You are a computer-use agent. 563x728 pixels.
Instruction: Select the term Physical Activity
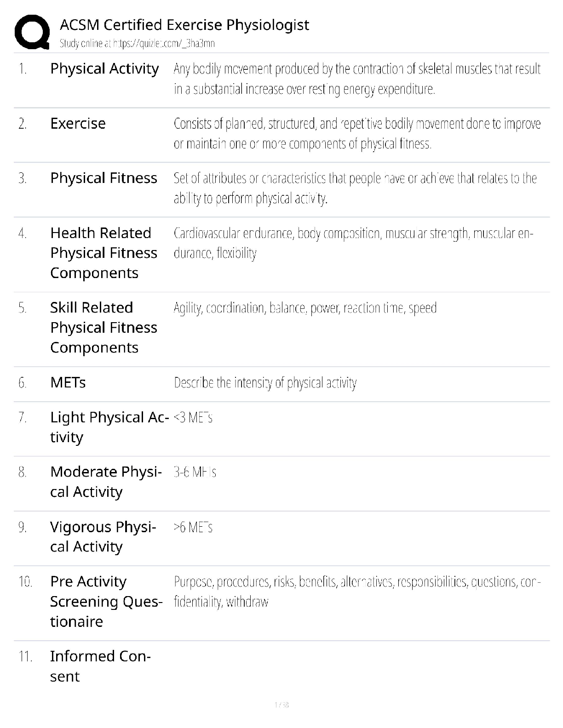click(104, 68)
